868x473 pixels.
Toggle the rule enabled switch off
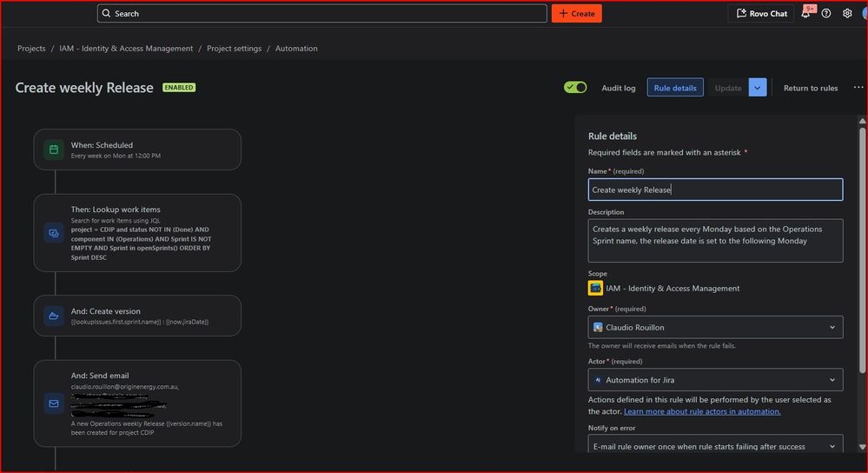[575, 88]
